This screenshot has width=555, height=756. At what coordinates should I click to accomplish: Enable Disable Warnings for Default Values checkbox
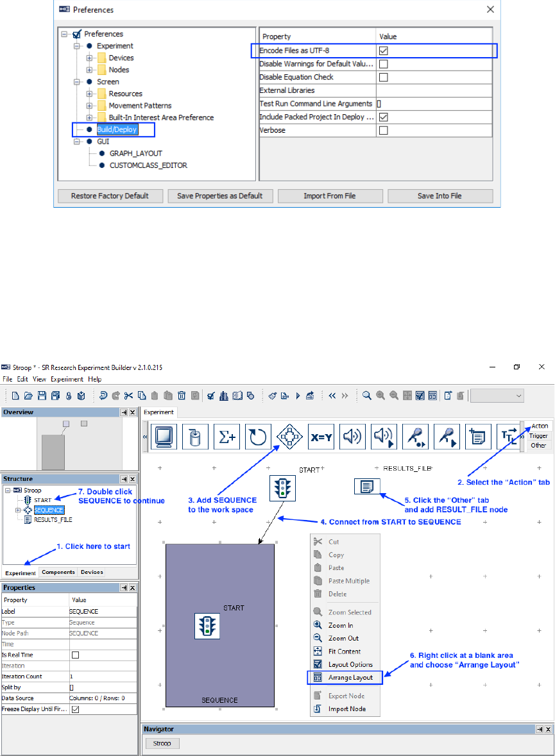point(383,64)
